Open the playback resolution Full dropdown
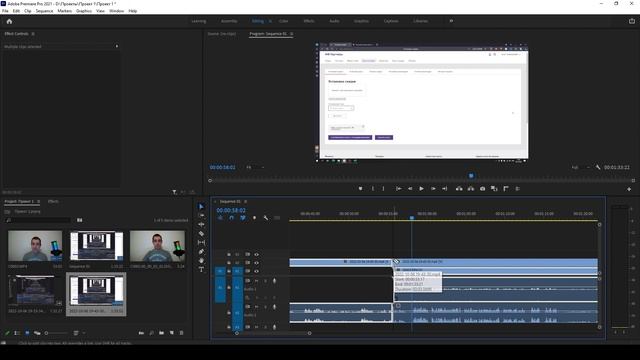Image resolution: width=640 pixels, height=360 pixels. (580, 167)
